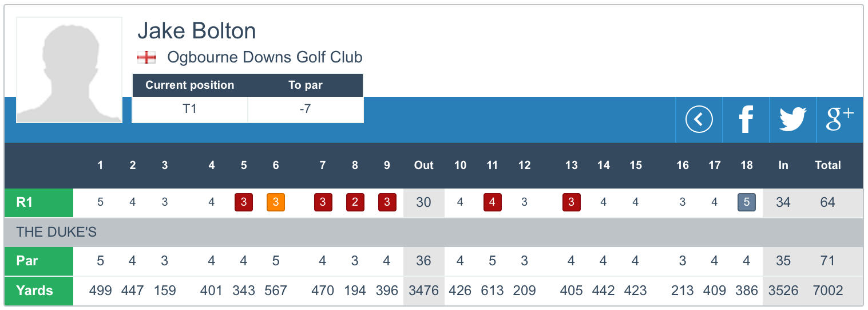The height and width of the screenshot is (310, 868).
Task: Open Jake Bolton's profile photo placeholder
Action: point(69,70)
